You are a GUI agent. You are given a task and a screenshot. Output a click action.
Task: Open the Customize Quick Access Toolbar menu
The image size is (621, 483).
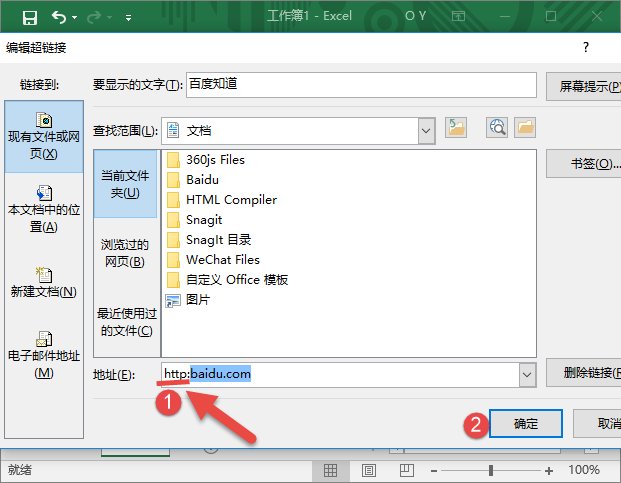click(x=128, y=17)
